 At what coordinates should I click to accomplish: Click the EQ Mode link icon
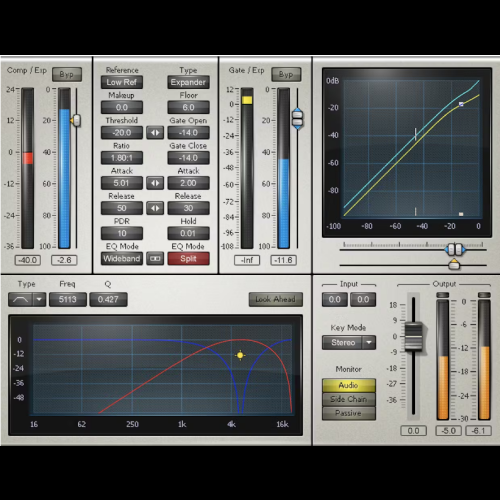[x=155, y=259]
